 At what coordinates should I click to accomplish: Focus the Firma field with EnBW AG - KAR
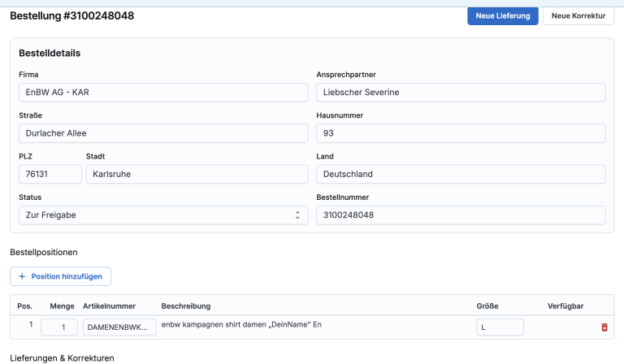(x=162, y=92)
